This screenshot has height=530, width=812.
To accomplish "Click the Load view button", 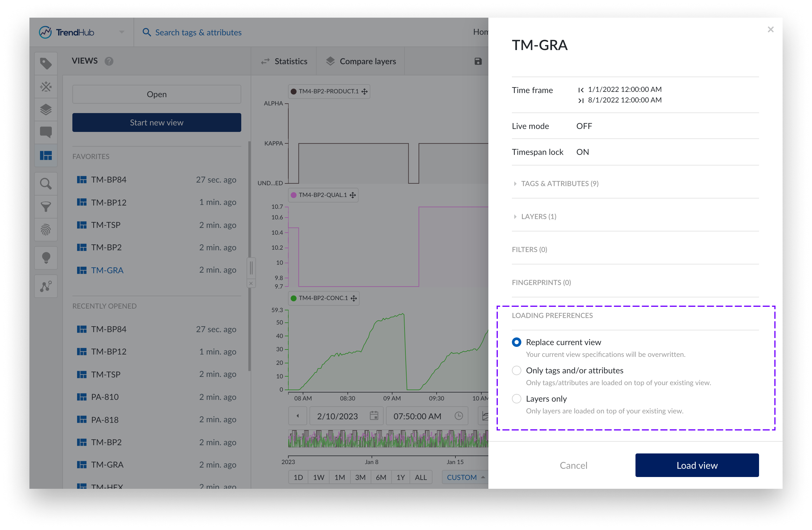I will (697, 465).
